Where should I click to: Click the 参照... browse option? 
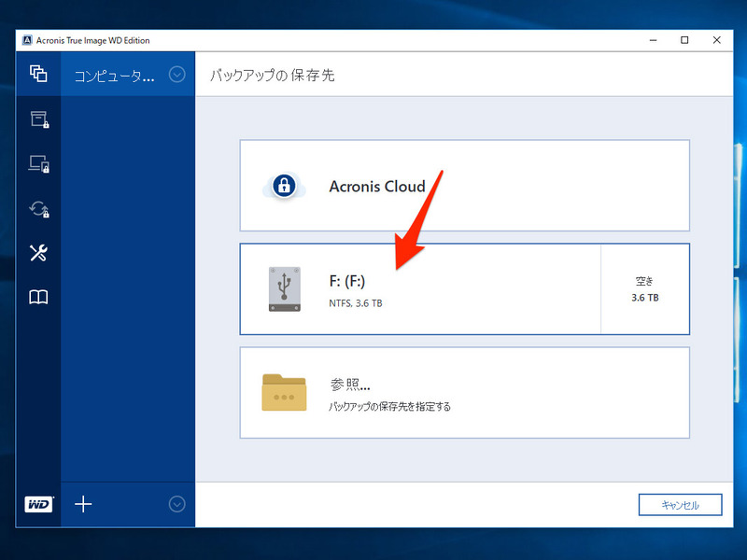464,392
